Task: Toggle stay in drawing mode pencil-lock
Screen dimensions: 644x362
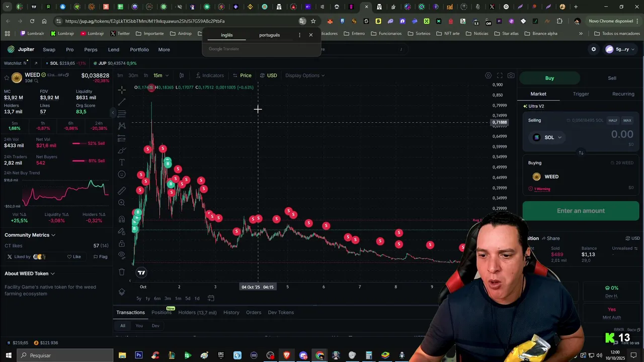Action: coord(122,231)
